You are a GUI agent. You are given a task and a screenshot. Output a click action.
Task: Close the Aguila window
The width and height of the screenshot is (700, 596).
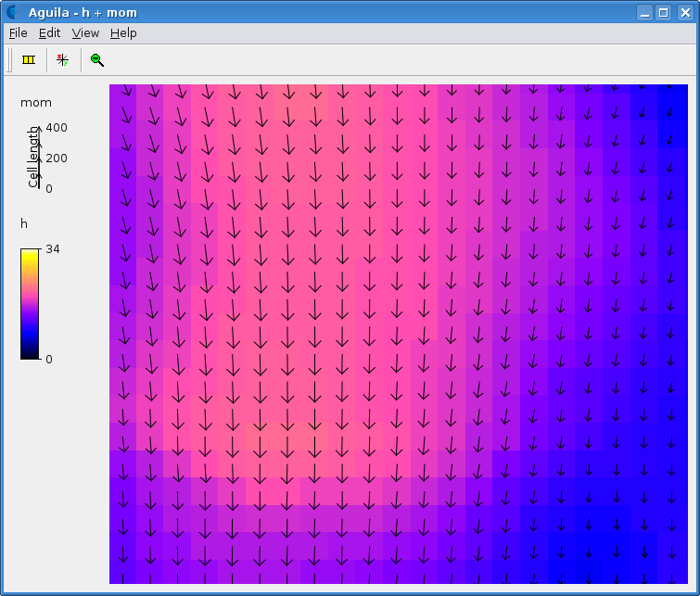685,12
